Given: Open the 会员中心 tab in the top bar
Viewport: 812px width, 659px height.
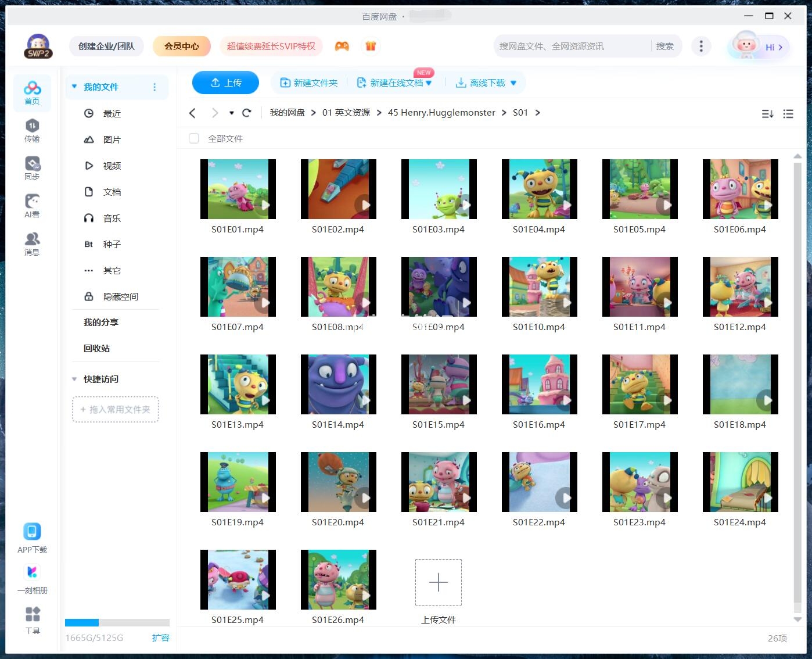Looking at the screenshot, I should [x=182, y=45].
